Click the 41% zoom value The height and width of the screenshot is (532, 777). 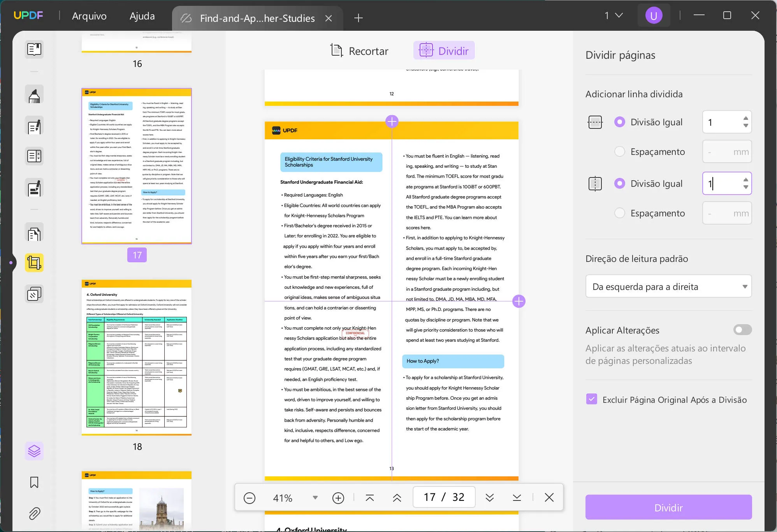pyautogui.click(x=283, y=498)
